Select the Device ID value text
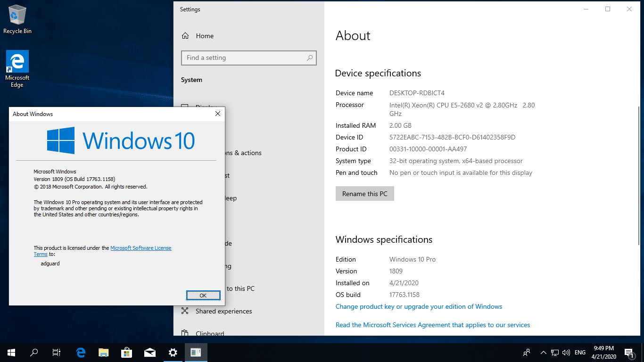This screenshot has height=362, width=644. (x=452, y=137)
